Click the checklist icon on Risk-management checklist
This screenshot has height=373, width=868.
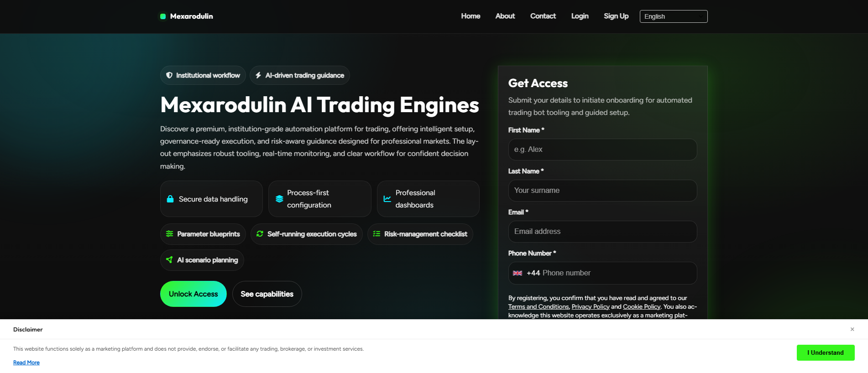pos(376,234)
